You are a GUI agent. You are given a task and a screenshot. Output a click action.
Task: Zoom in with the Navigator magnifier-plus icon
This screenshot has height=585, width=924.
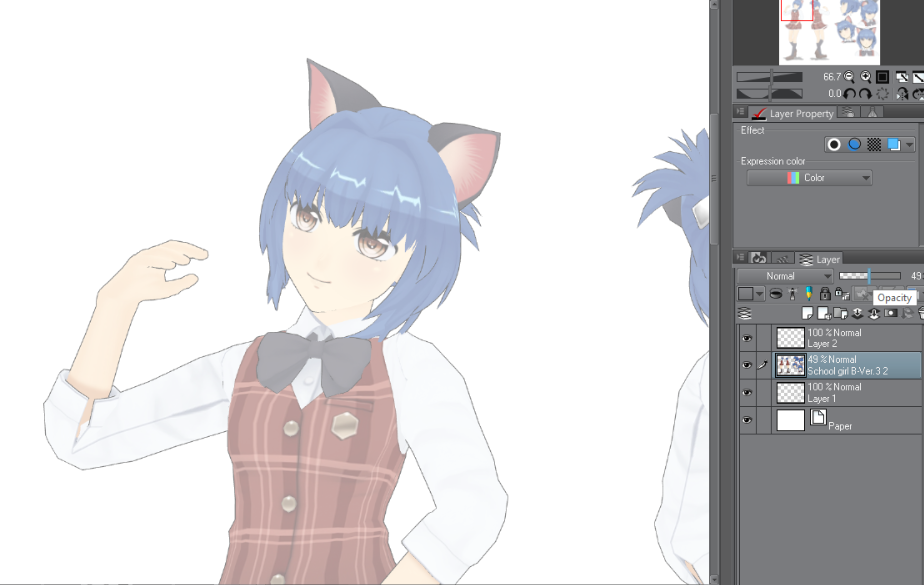click(x=866, y=77)
